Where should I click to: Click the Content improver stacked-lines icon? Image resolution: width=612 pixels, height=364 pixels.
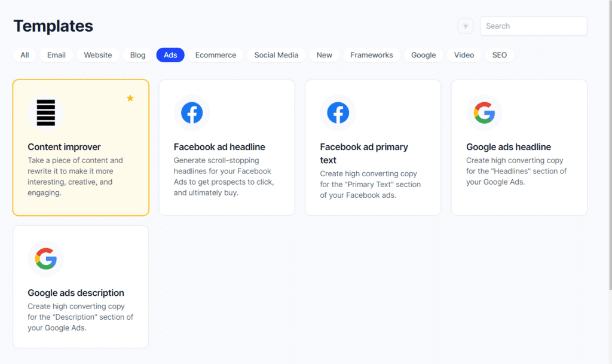pos(45,113)
